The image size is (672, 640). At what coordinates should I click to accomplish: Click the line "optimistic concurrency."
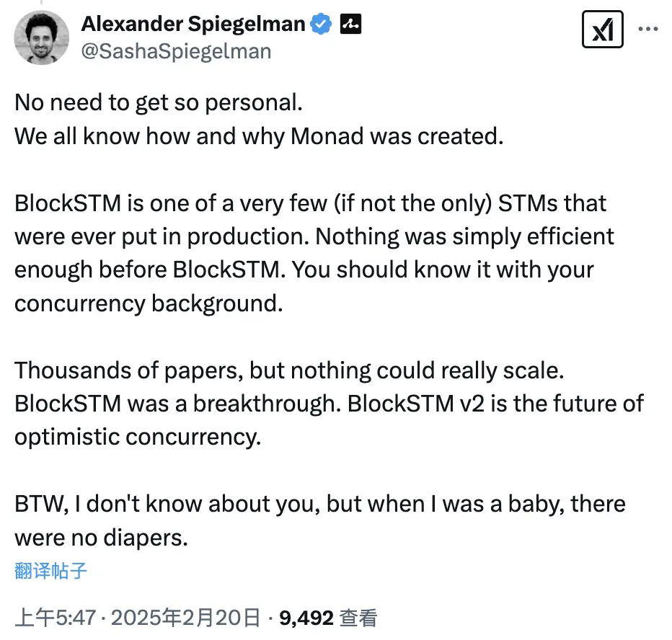(137, 437)
